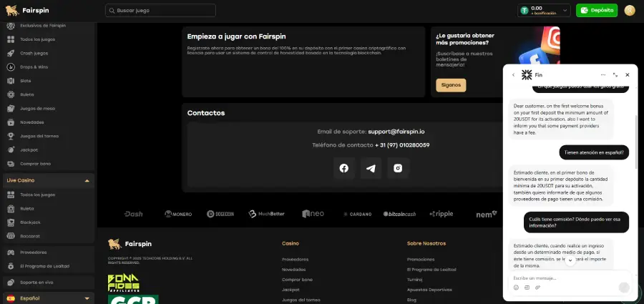Click the bitcoincash payment logo
This screenshot has height=304, width=644.
tap(399, 214)
